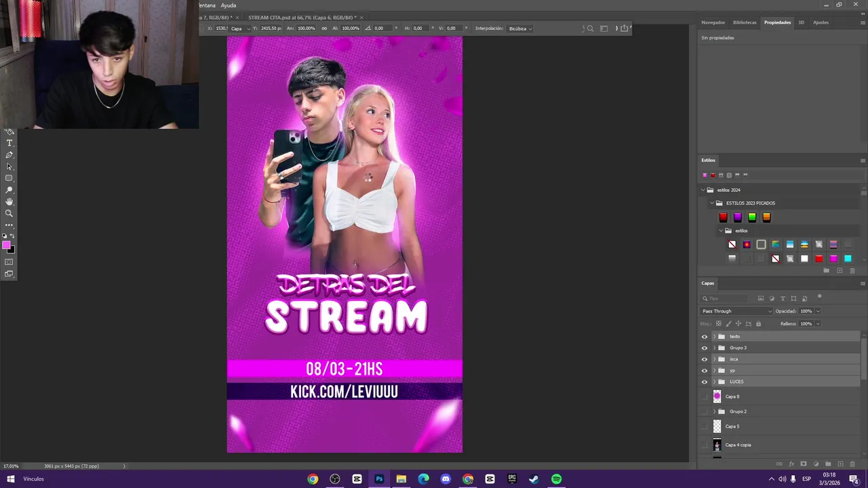Filter layers by shape icon

793,298
